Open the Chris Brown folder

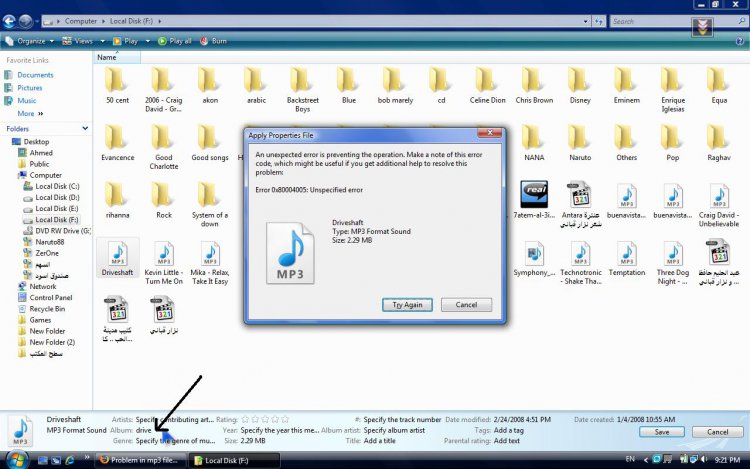point(534,87)
